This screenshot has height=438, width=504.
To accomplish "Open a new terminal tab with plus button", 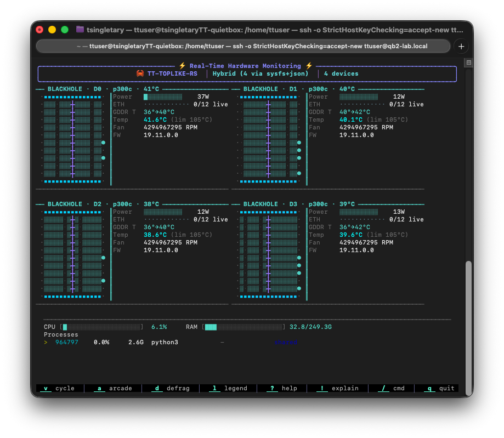I will coord(461,46).
